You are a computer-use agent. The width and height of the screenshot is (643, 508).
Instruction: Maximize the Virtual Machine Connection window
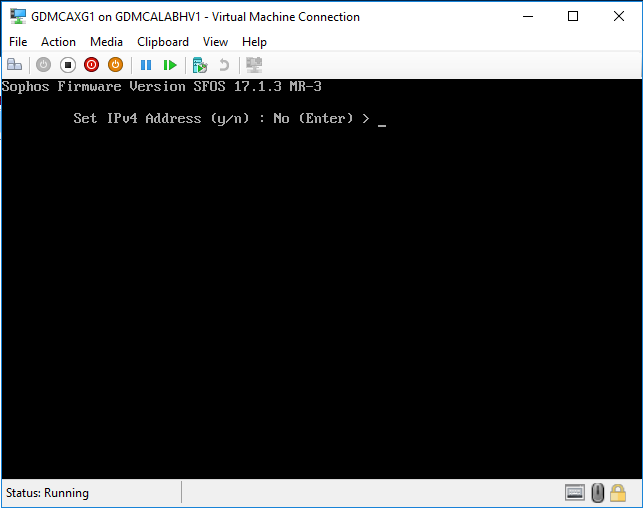coord(573,16)
